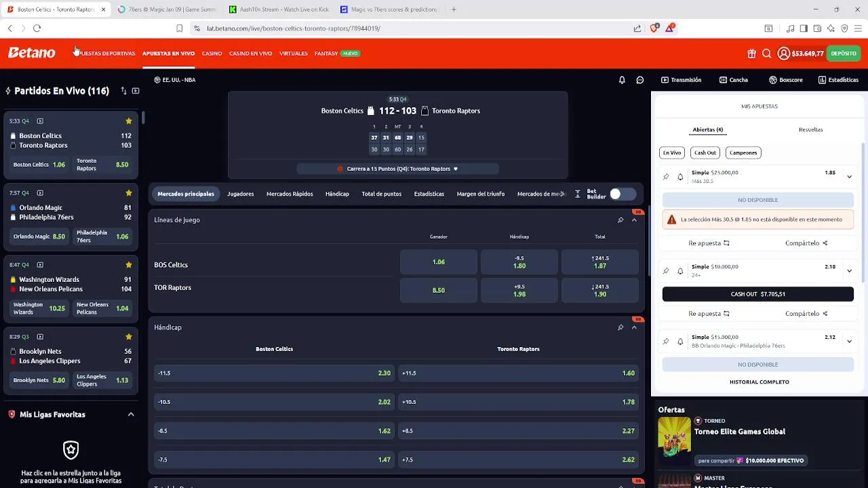Open the Total de puntos tab
This screenshot has height=488, width=868.
pyautogui.click(x=382, y=194)
